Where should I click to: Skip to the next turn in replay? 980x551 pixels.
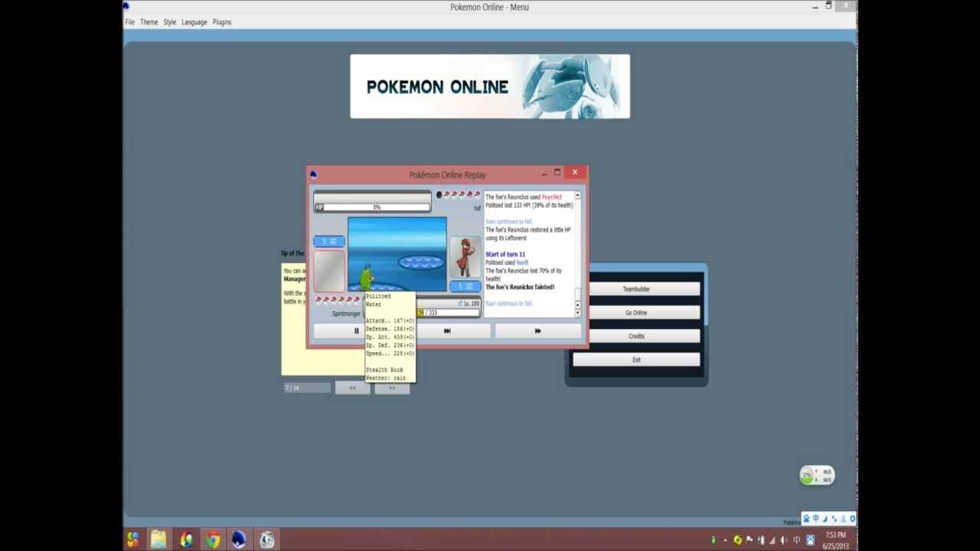point(447,331)
